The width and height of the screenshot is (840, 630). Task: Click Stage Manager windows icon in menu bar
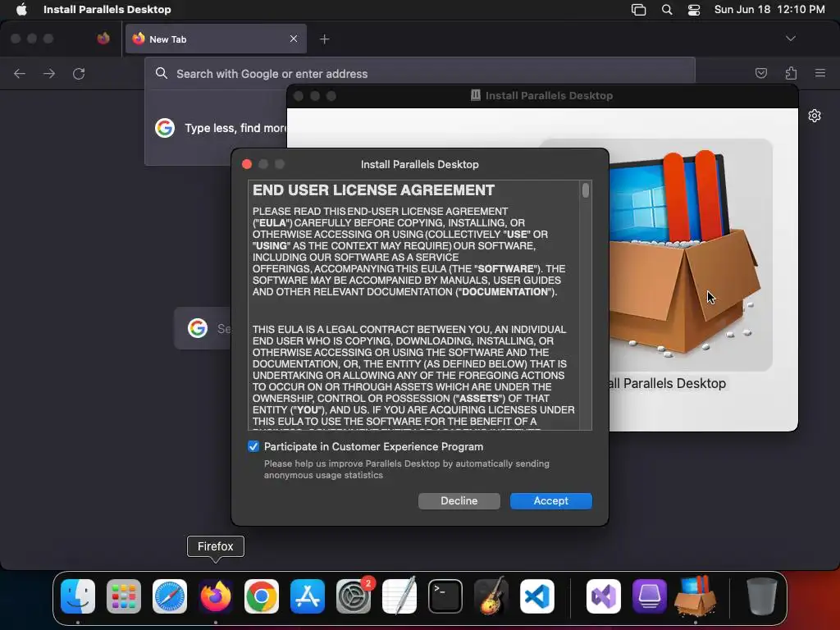(638, 10)
